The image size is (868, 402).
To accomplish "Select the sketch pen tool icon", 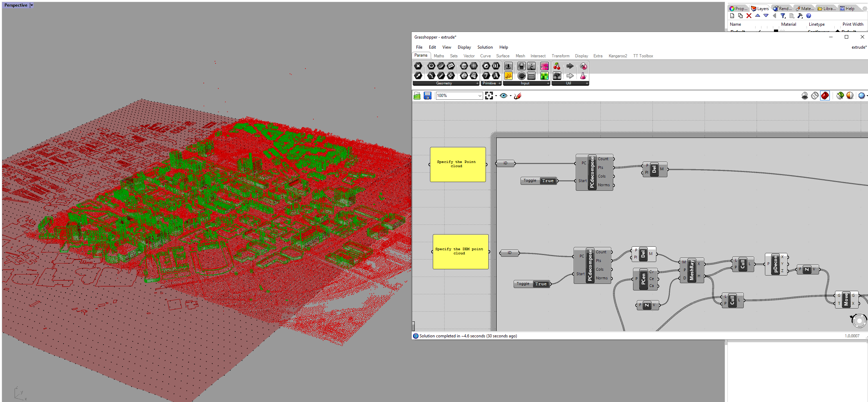I will click(517, 96).
